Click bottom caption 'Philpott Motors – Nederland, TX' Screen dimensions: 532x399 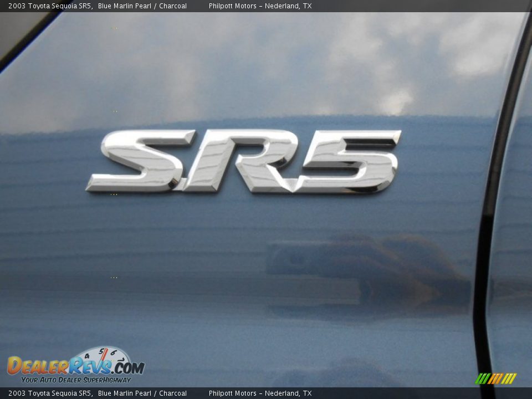[x=260, y=393]
